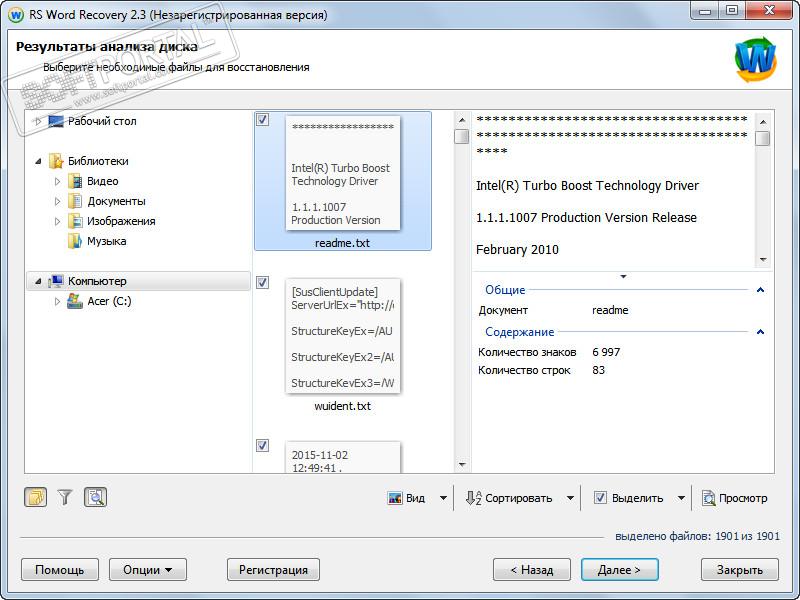Open the Опции options menu button
The width and height of the screenshot is (800, 600).
click(x=148, y=569)
